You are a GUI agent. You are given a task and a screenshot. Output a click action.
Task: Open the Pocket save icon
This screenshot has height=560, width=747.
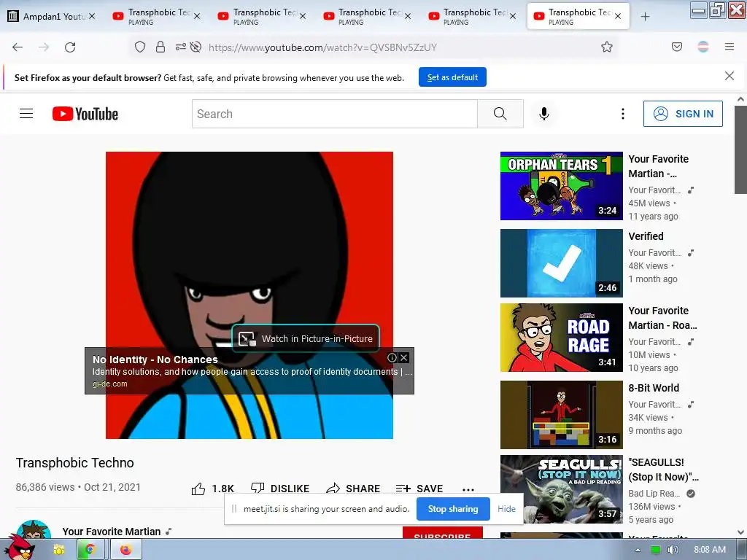click(x=676, y=47)
